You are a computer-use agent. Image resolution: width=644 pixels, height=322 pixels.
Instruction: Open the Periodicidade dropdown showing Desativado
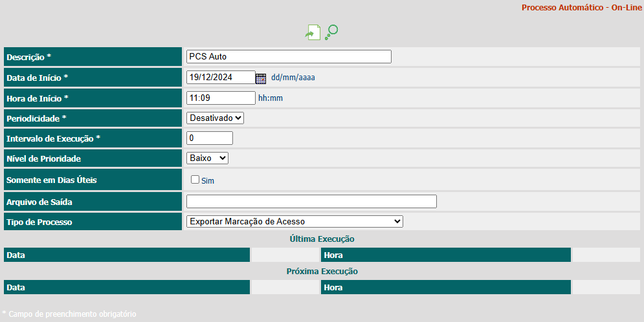(216, 118)
